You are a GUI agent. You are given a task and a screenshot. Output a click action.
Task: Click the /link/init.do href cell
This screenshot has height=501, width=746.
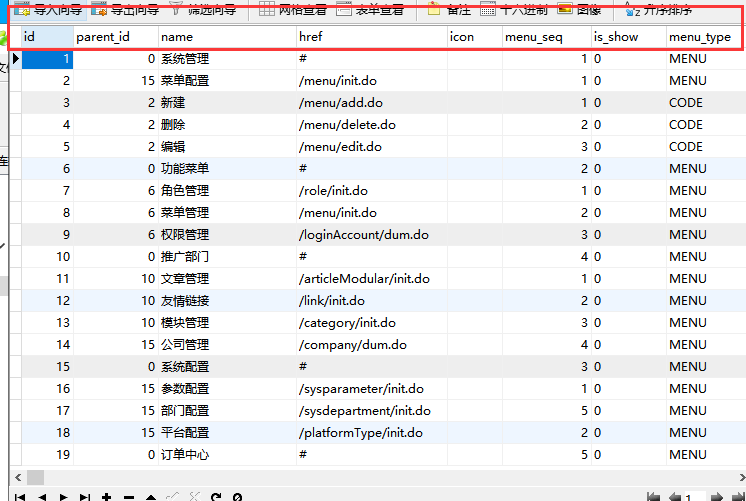(x=372, y=300)
